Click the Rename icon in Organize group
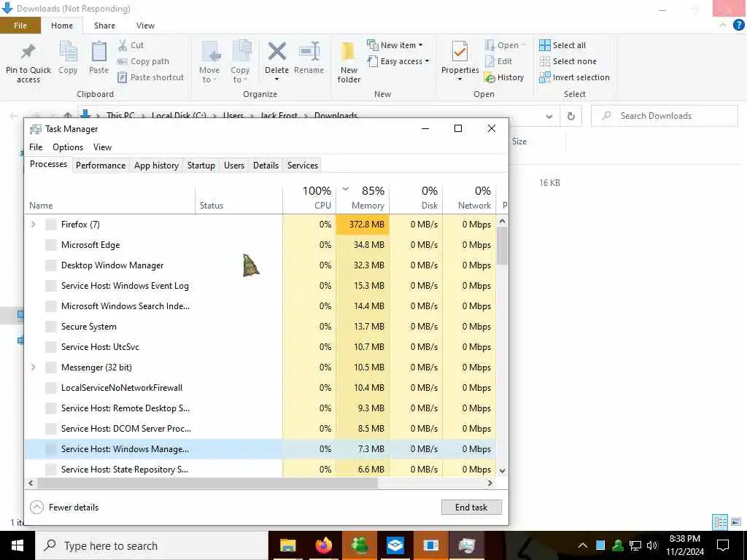 pyautogui.click(x=309, y=52)
